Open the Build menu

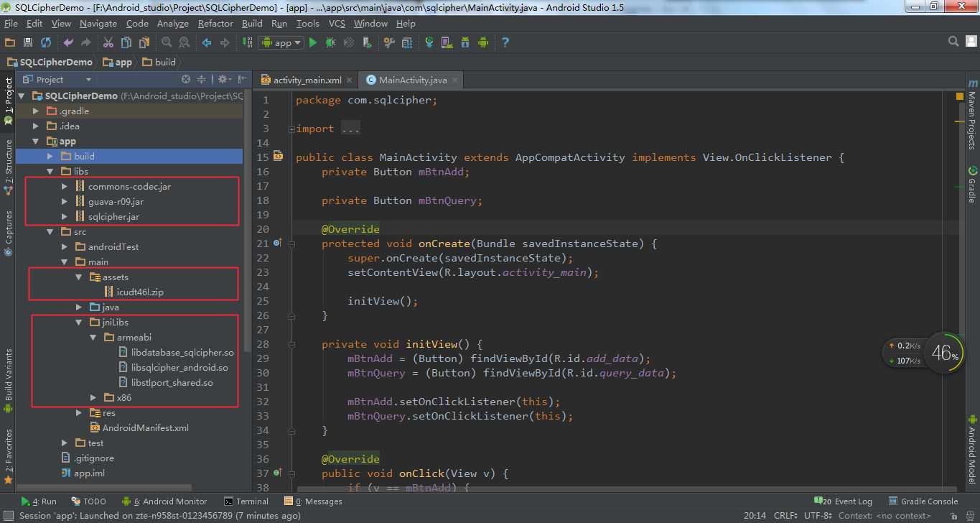[252, 23]
